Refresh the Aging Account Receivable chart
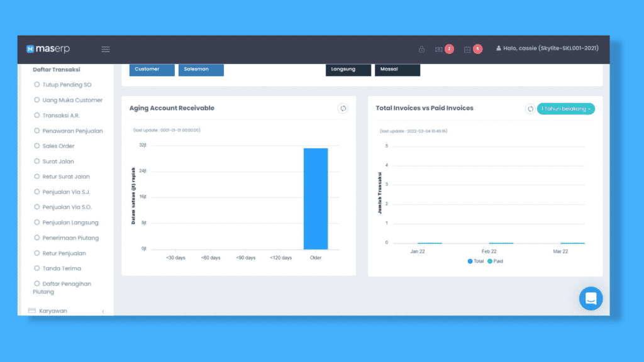644x362 pixels. pyautogui.click(x=343, y=108)
